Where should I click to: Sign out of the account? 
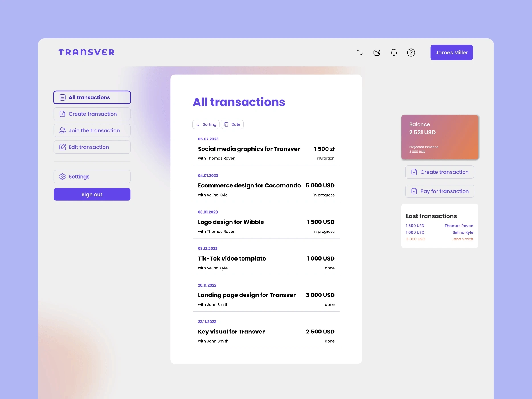click(x=92, y=194)
